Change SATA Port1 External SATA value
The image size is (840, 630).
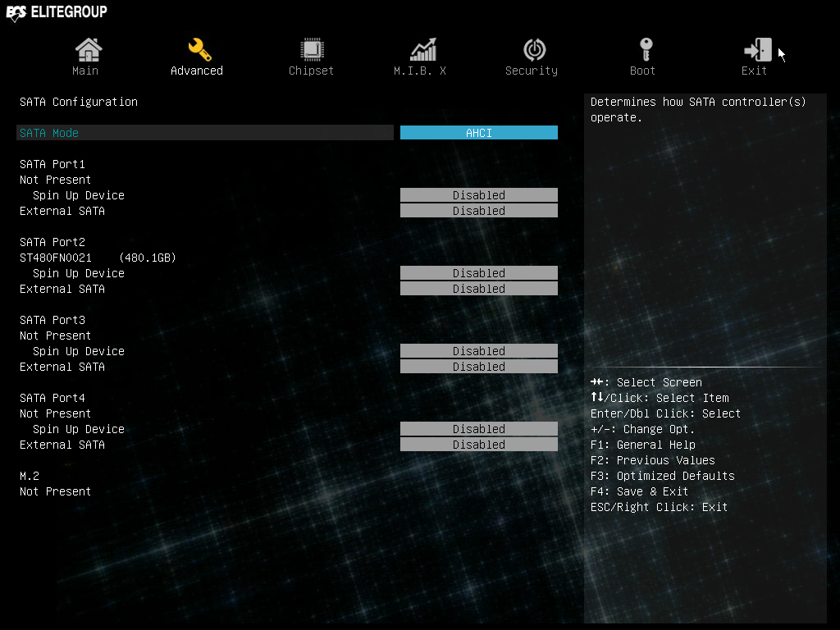pos(479,211)
